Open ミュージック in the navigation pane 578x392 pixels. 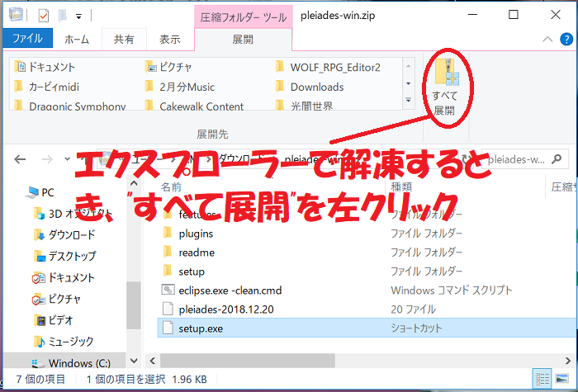pyautogui.click(x=64, y=342)
